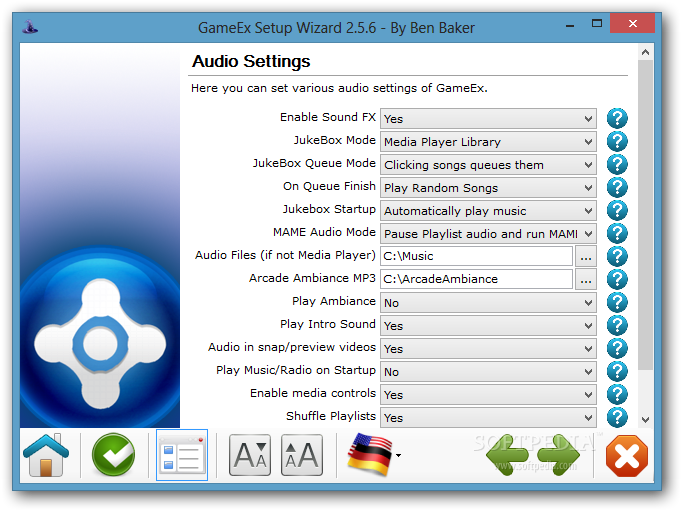Click the orange X exit icon
682x511 pixels.
pyautogui.click(x=627, y=456)
